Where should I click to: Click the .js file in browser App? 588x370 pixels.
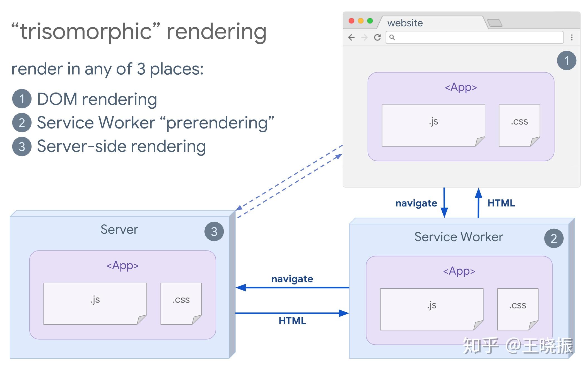pyautogui.click(x=433, y=125)
